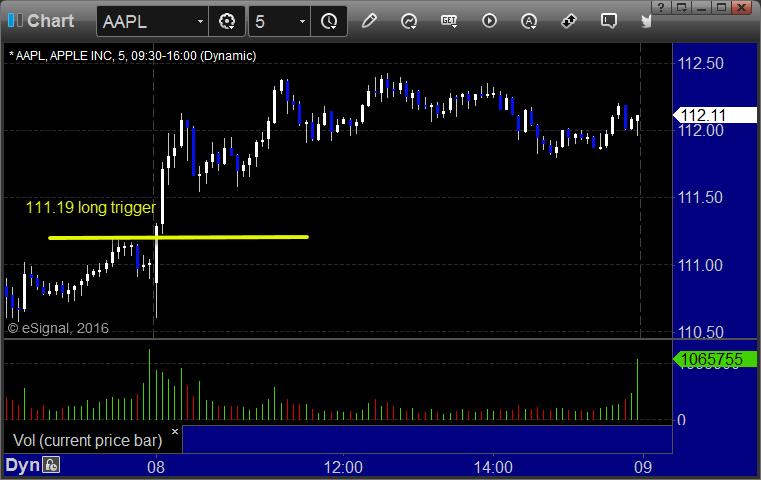Image resolution: width=761 pixels, height=480 pixels.
Task: Maximize the chart window
Action: [722, 7]
